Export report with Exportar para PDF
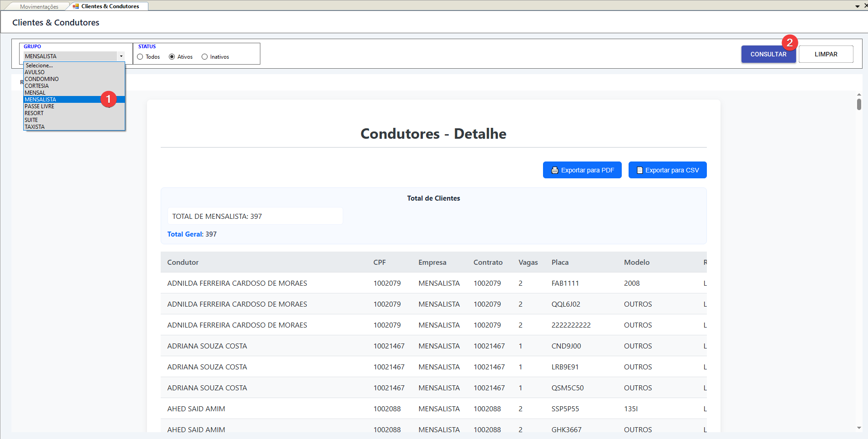Viewport: 868px width, 439px height. pos(582,170)
